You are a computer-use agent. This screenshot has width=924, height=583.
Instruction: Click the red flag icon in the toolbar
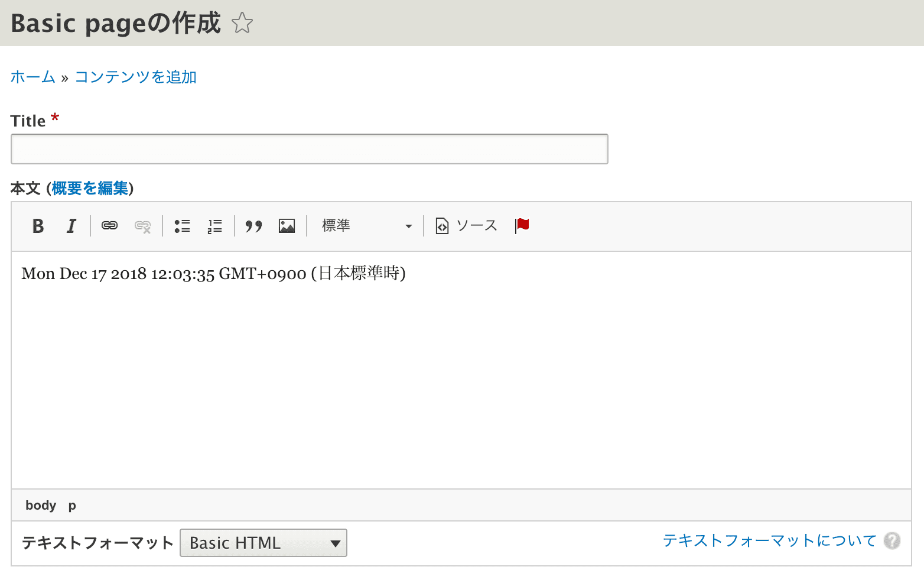pos(522,225)
